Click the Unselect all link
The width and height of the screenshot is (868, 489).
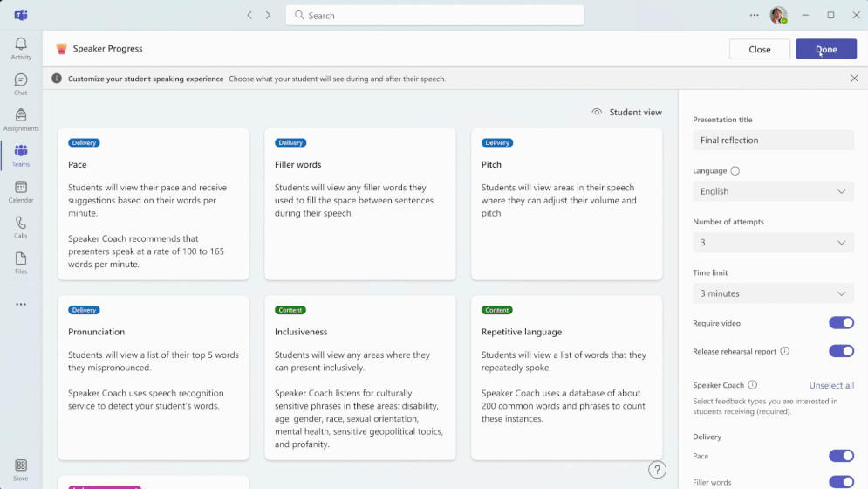click(831, 385)
